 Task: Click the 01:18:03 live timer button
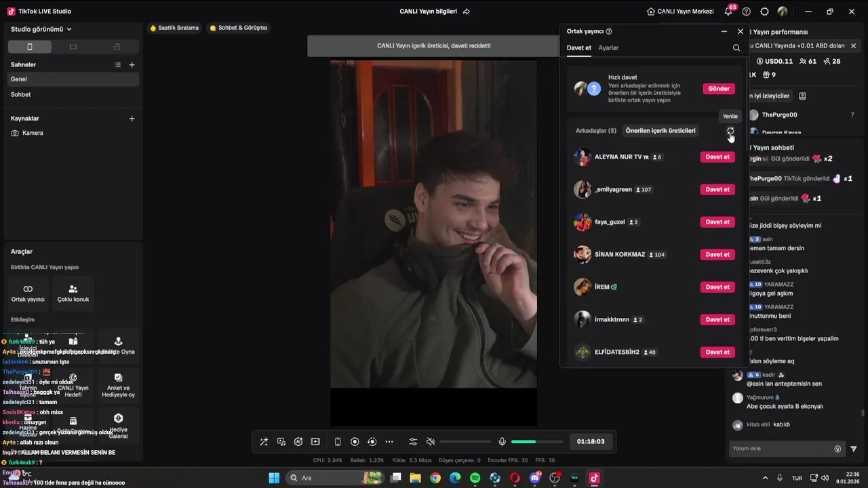pos(591,441)
